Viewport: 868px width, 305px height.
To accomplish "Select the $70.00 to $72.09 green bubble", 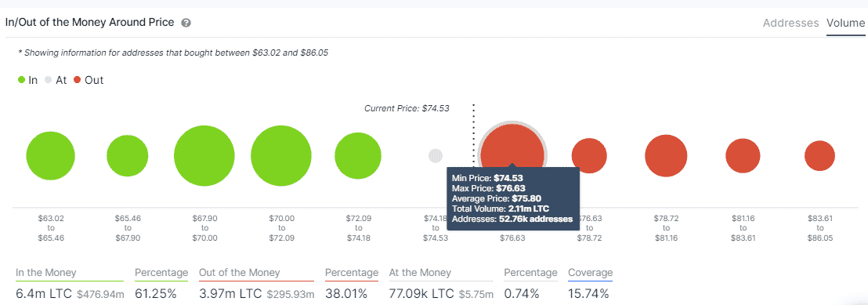I will [281, 156].
